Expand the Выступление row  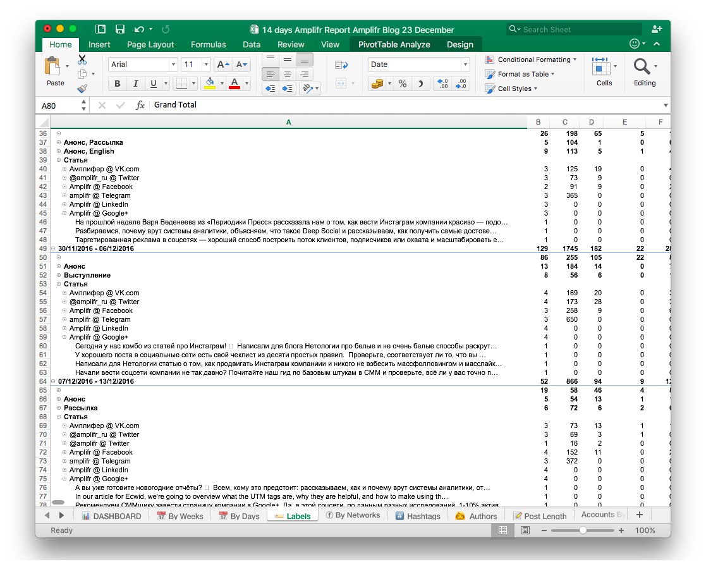click(x=59, y=275)
